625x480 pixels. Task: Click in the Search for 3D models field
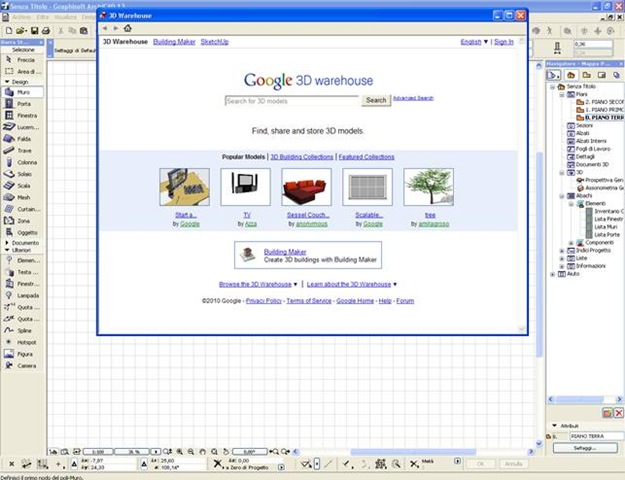tap(292, 101)
